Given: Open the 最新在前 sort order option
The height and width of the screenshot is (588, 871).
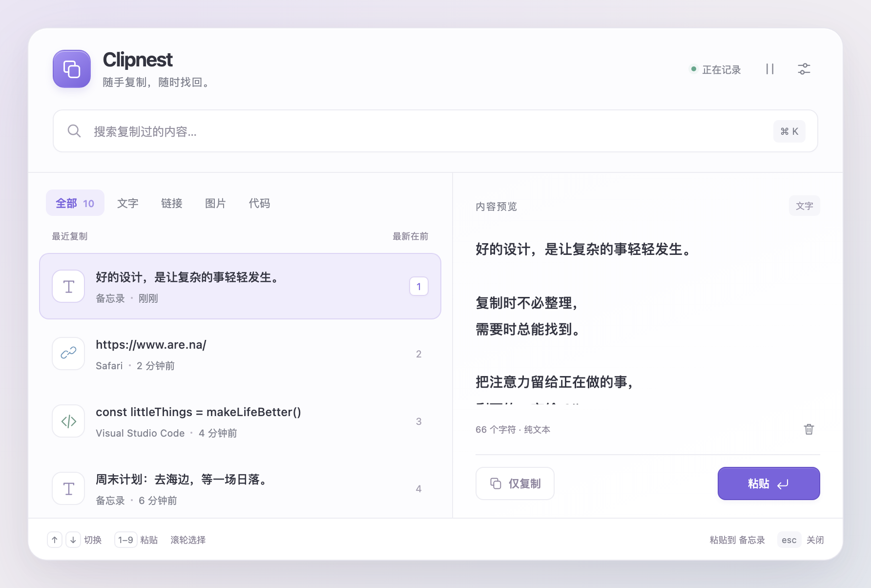Looking at the screenshot, I should coord(411,236).
